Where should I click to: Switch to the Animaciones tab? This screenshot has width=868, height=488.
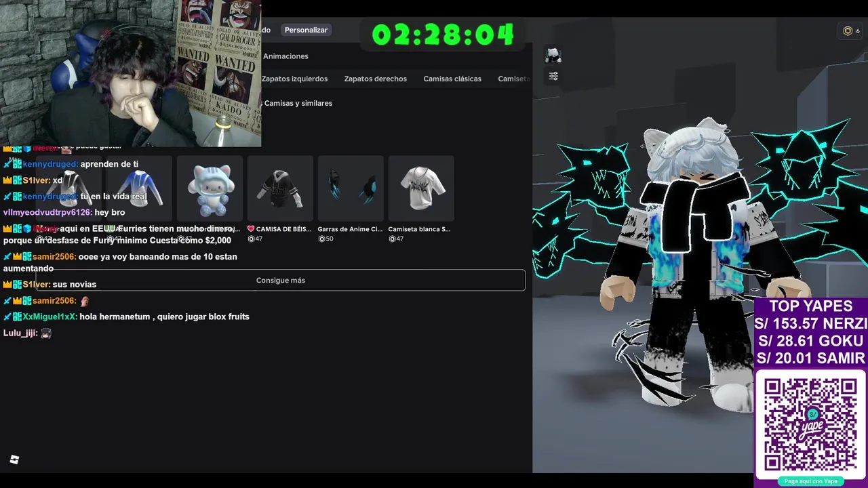point(285,56)
